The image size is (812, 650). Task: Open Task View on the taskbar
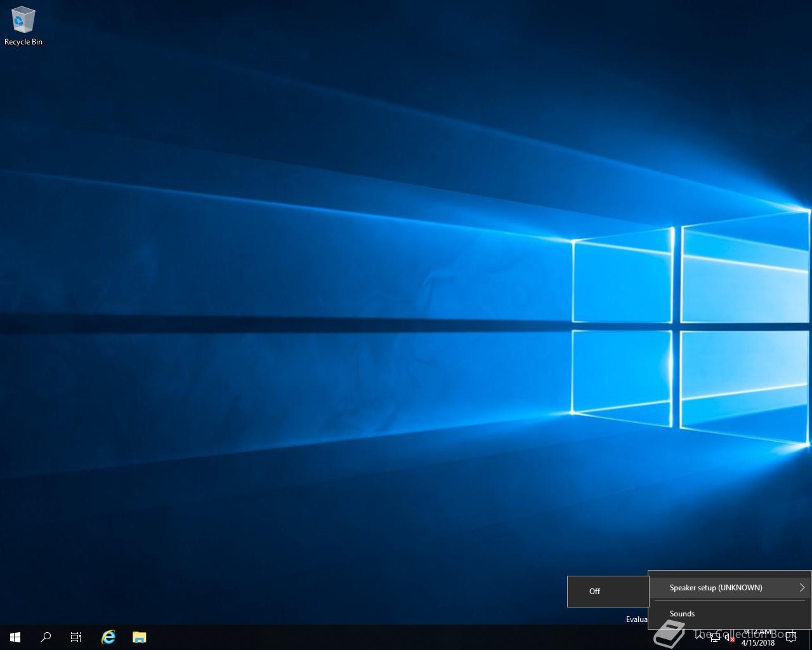pos(76,637)
